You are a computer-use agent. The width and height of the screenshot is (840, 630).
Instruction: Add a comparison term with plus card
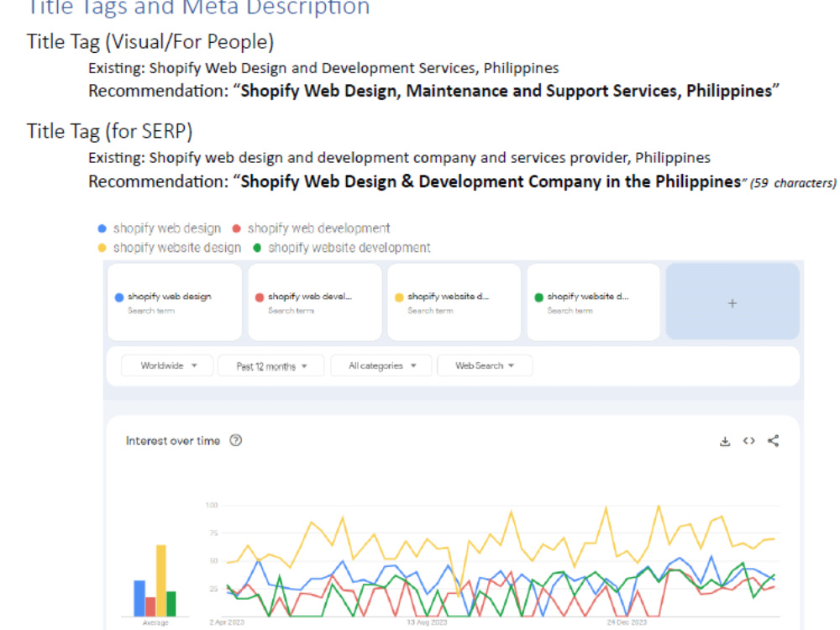pos(732,302)
